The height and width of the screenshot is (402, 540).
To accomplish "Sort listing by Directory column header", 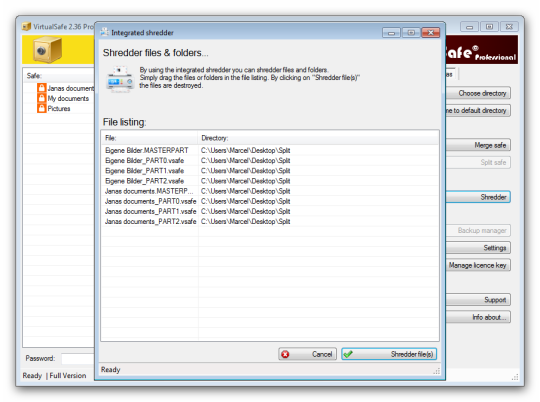I will click(x=318, y=138).
